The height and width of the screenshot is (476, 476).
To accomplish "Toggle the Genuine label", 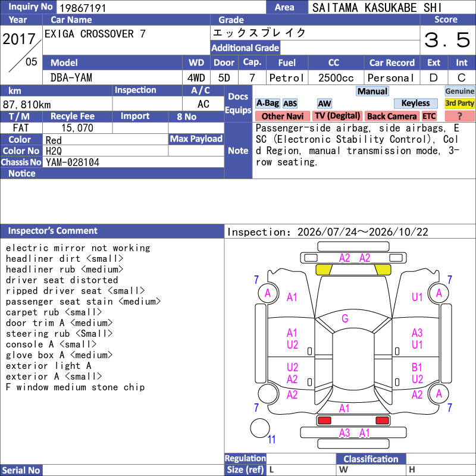I will click(459, 91).
